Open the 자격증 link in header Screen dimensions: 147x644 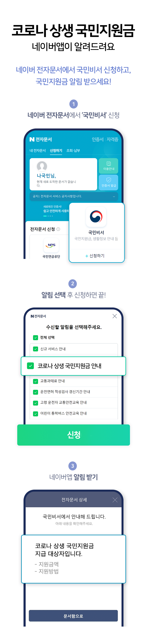tap(112, 139)
